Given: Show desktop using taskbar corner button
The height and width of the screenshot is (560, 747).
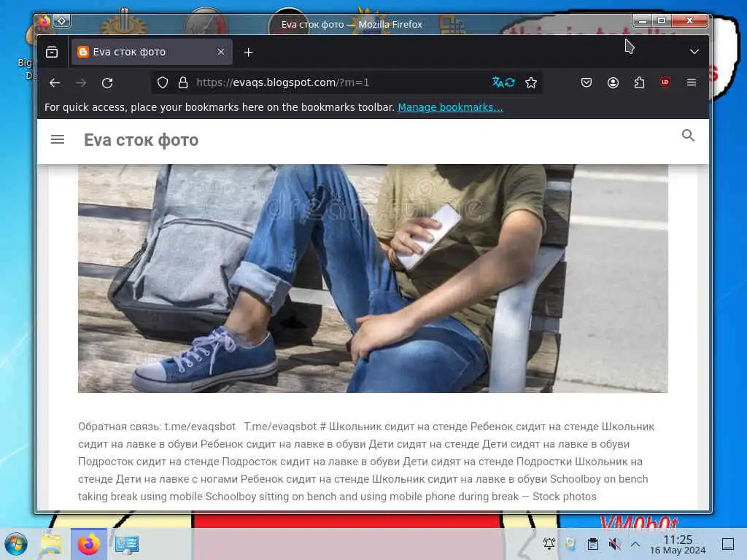Looking at the screenshot, I should tap(728, 544).
